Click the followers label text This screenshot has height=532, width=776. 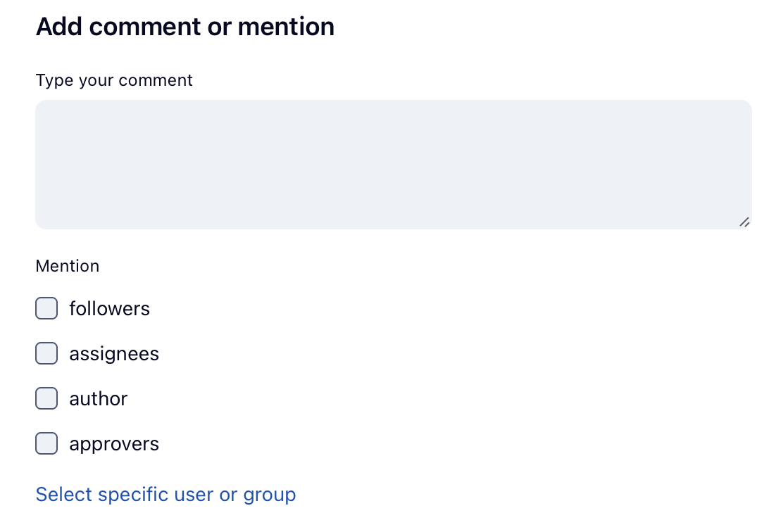109,308
